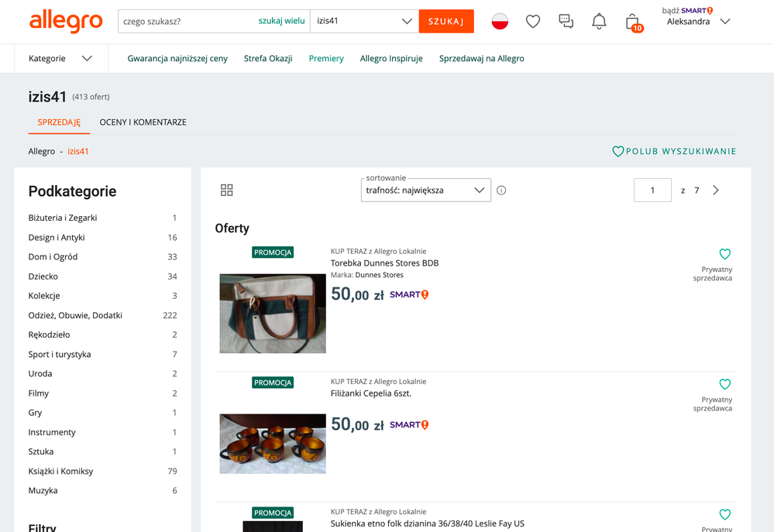
Task: Click the 50,00 zł price of Torebka
Action: click(x=357, y=294)
